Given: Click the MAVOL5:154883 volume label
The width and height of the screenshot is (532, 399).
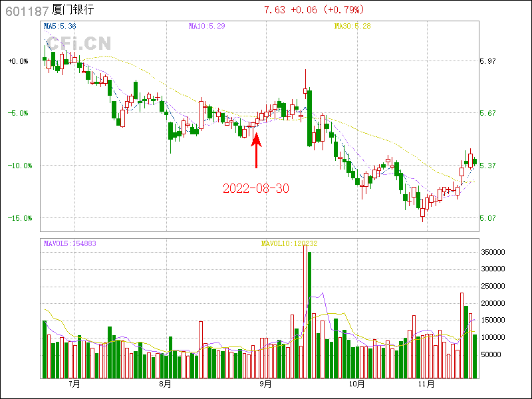Looking at the screenshot, I should point(70,243).
